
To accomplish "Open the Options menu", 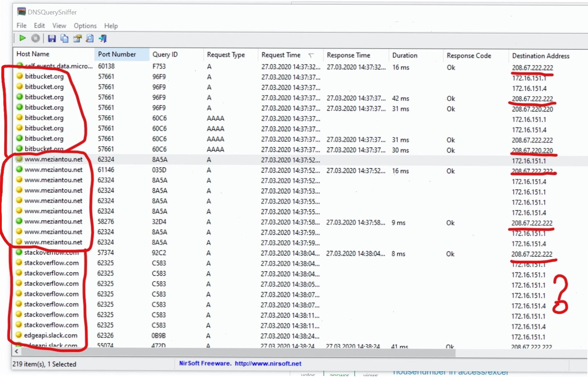I will click(x=85, y=26).
